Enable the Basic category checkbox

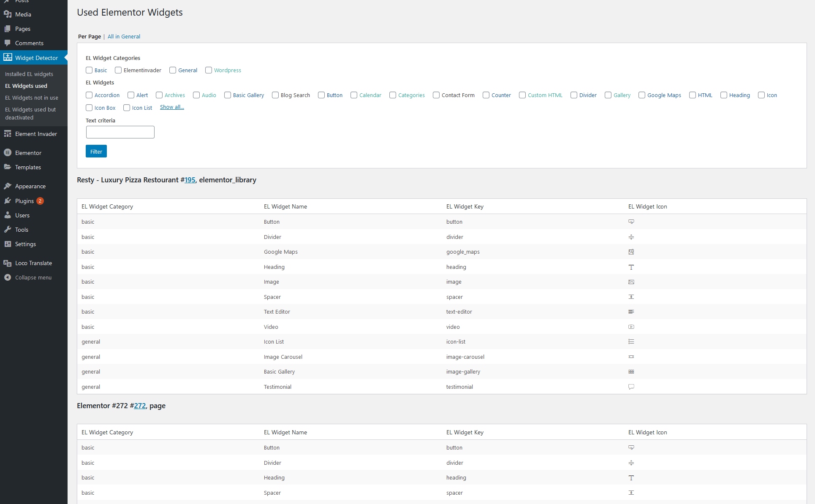pos(89,70)
